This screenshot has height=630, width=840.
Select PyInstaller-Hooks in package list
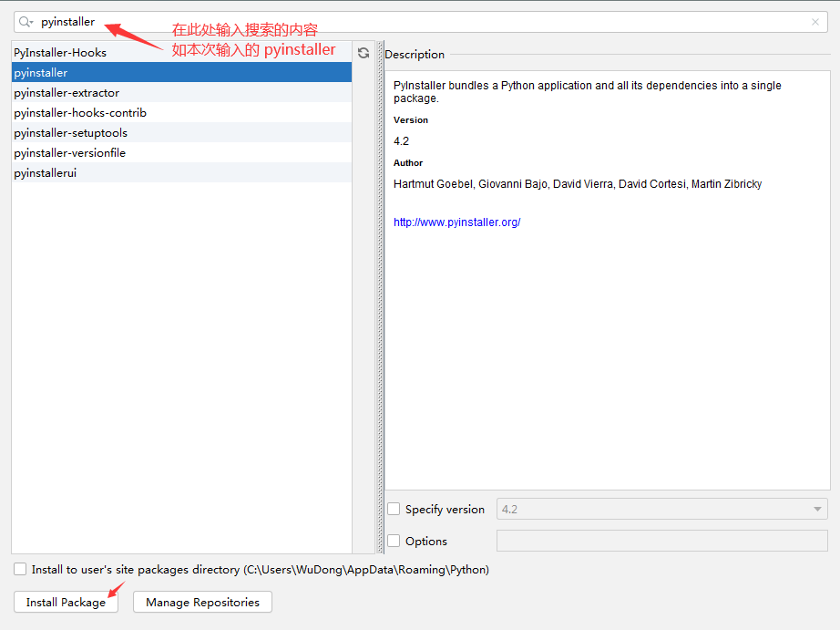181,53
